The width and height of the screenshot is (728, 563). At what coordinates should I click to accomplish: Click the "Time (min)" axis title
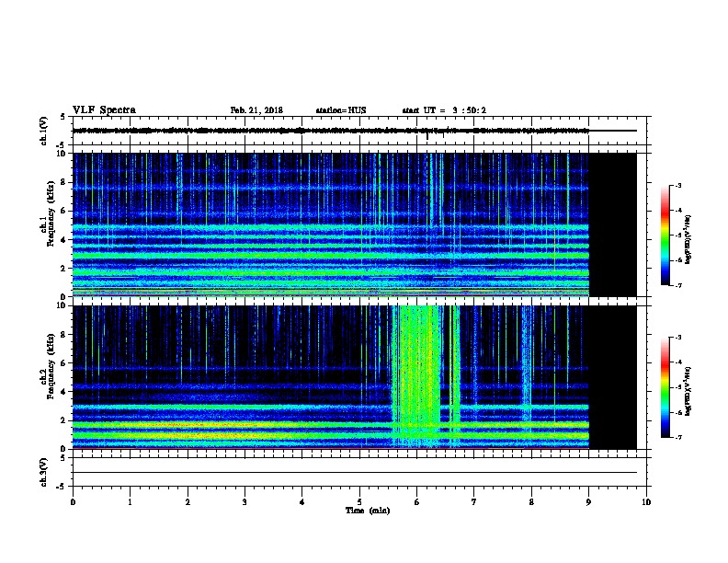[368, 511]
